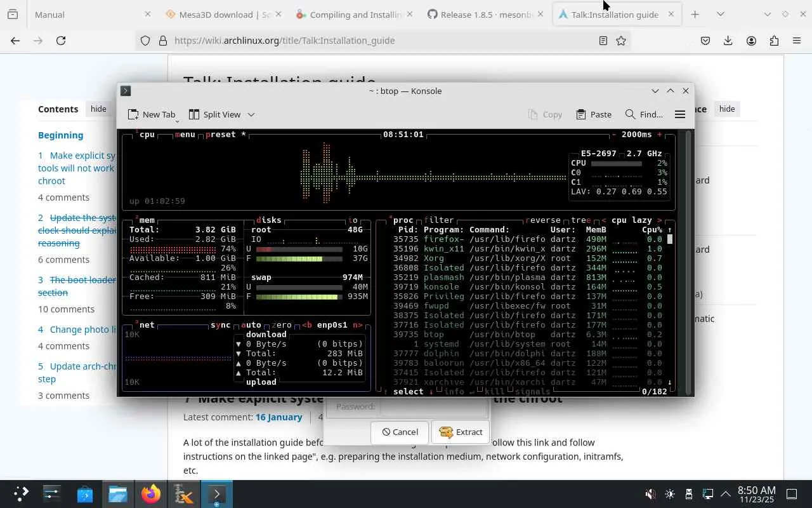The image size is (812, 508).
Task: Open Discover software store from taskbar
Action: [85, 493]
